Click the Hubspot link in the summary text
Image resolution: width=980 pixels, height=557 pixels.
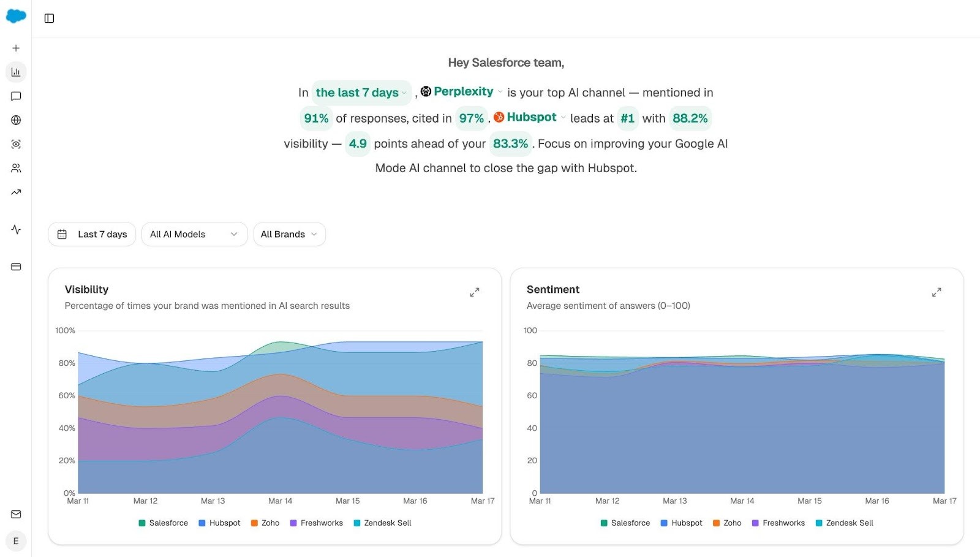click(531, 117)
